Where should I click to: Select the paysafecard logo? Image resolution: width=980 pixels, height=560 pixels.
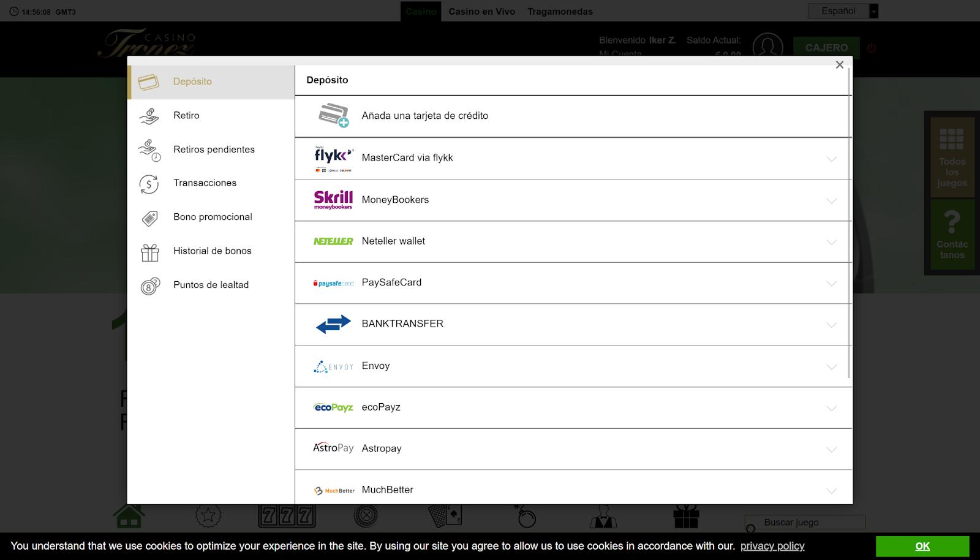pyautogui.click(x=333, y=283)
